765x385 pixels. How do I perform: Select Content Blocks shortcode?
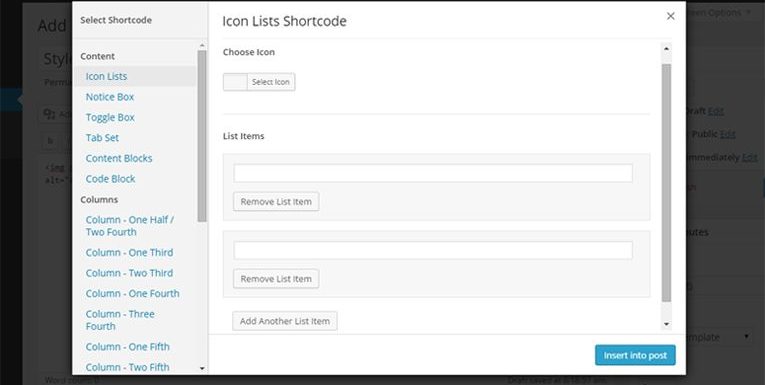tap(119, 158)
